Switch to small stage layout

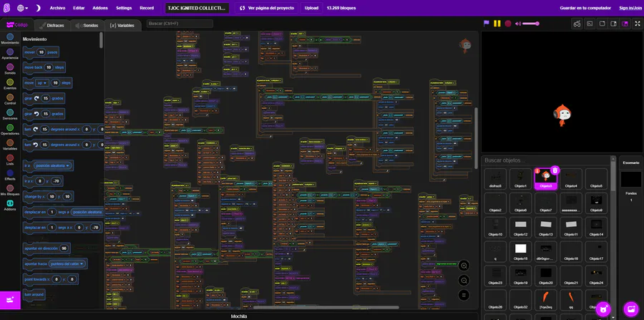[x=602, y=24]
